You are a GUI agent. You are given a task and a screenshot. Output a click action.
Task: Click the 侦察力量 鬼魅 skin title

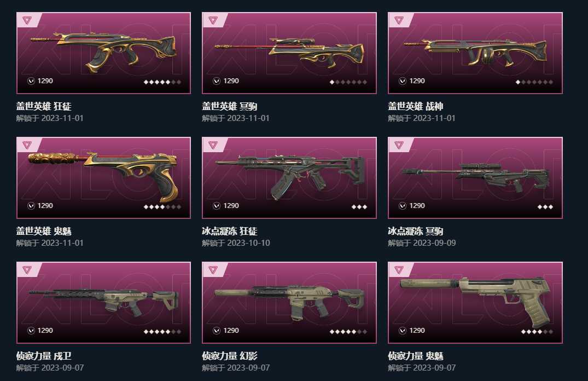point(416,356)
